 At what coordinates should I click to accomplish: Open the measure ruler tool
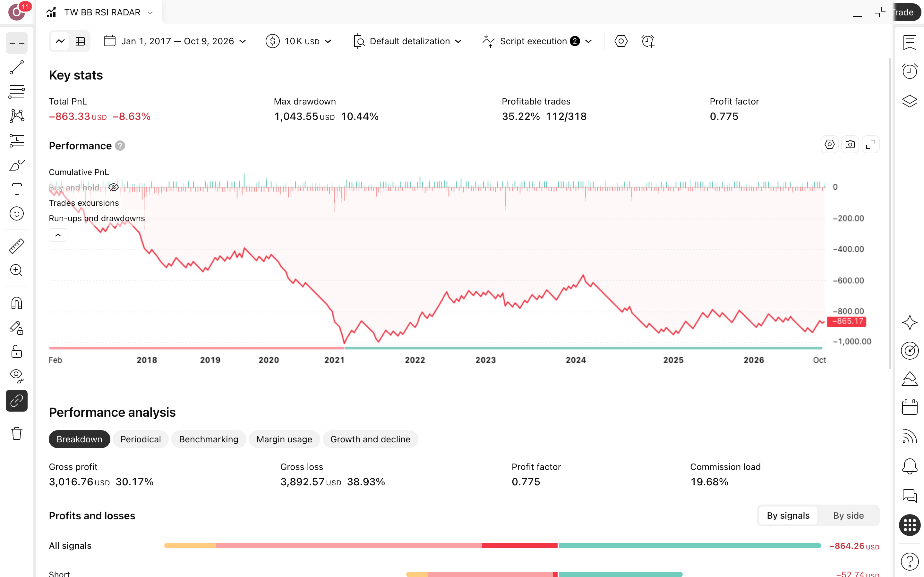16,246
